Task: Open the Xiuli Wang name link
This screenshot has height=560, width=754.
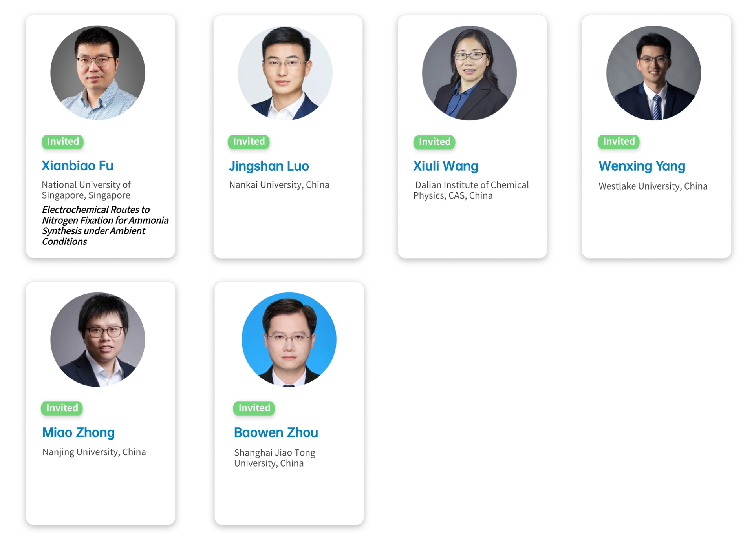Action: (446, 166)
